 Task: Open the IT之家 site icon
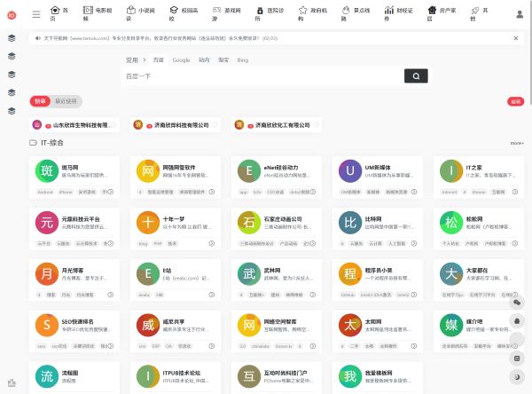pos(451,171)
